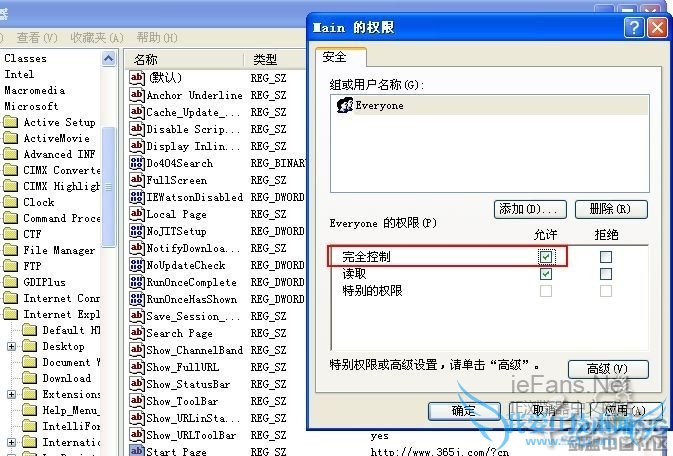Select the Intel tree key
The image size is (673, 456).
[19, 74]
